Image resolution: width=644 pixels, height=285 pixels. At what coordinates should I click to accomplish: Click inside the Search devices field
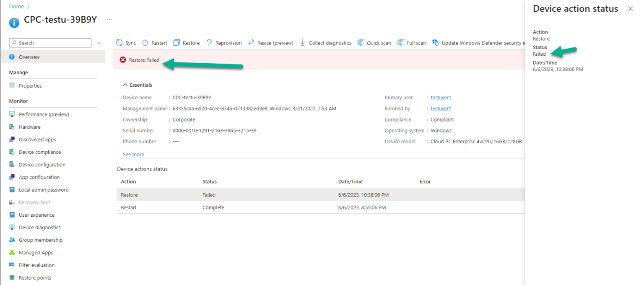[x=50, y=42]
